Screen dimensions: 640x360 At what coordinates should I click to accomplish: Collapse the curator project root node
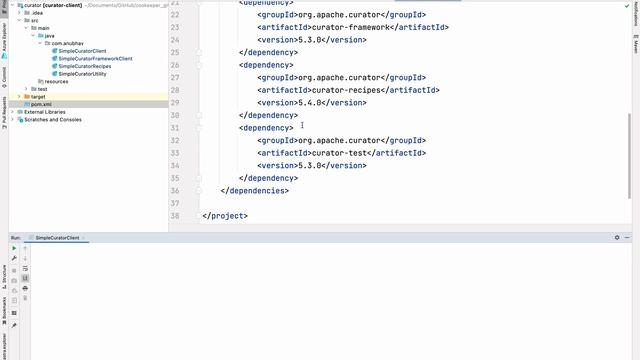click(13, 5)
